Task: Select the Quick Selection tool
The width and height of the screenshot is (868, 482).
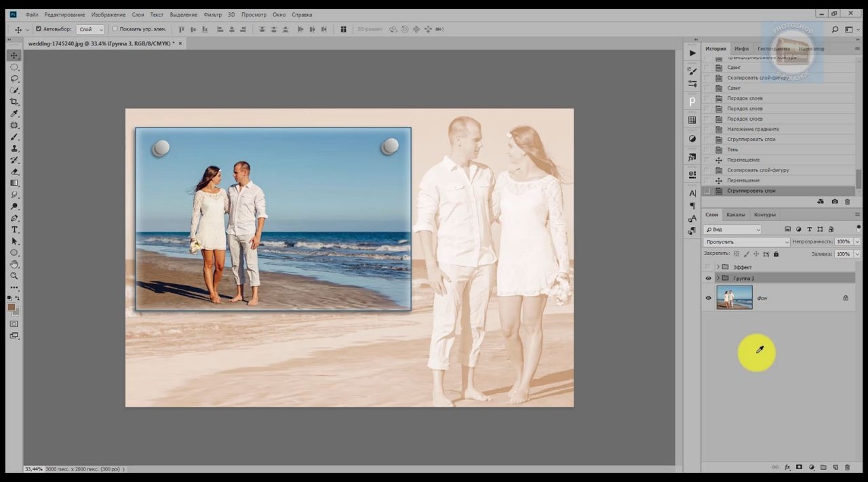Action: tap(14, 90)
